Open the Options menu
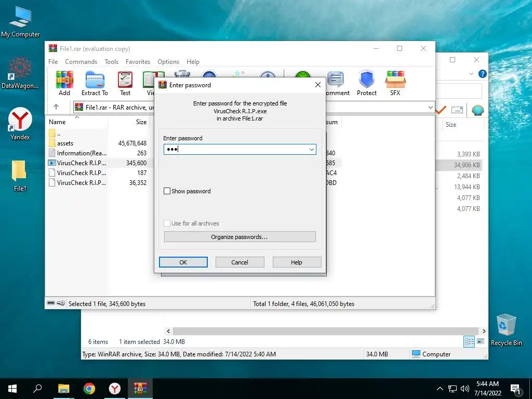This screenshot has height=399, width=532. coord(168,62)
